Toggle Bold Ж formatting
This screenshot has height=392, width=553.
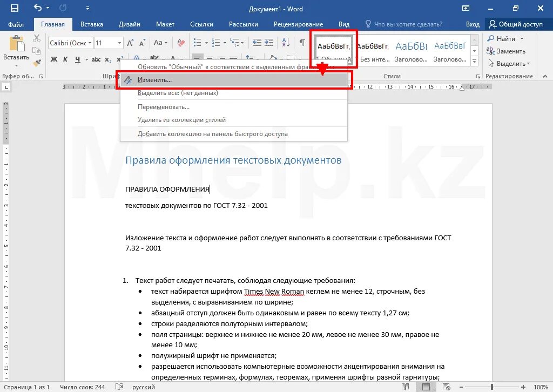[53, 59]
